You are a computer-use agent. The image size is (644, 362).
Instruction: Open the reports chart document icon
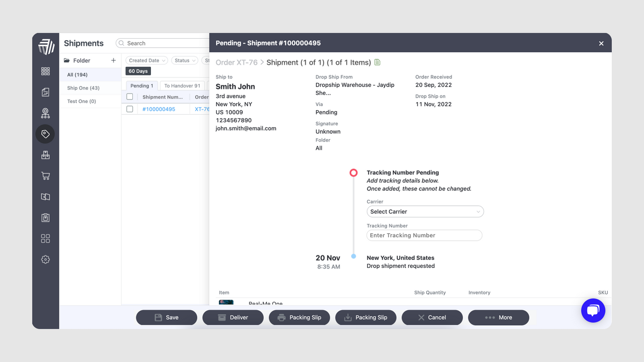pos(46,93)
